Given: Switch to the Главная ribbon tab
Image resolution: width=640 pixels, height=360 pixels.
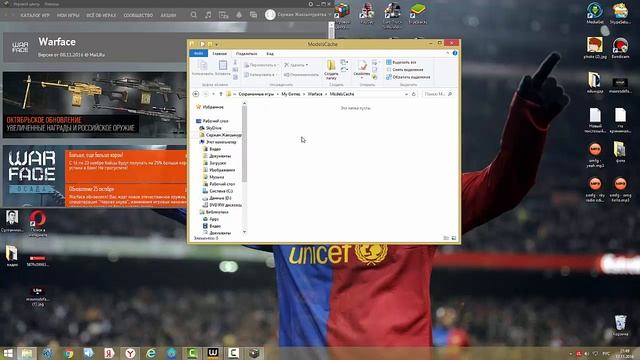Looking at the screenshot, I should tap(220, 53).
